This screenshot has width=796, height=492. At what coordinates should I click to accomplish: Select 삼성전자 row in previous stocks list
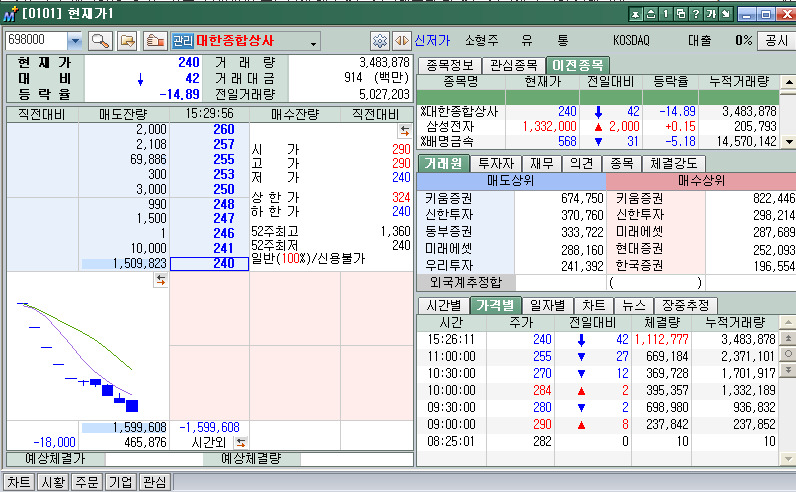click(598, 126)
